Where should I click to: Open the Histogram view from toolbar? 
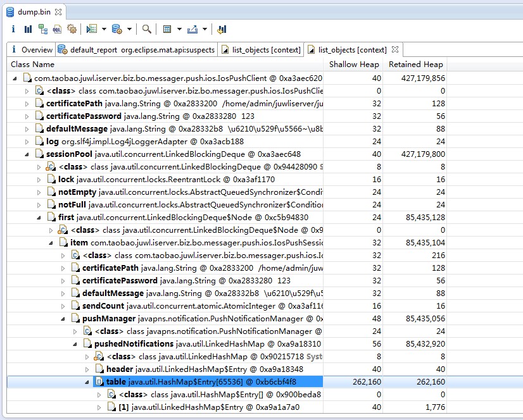point(28,29)
